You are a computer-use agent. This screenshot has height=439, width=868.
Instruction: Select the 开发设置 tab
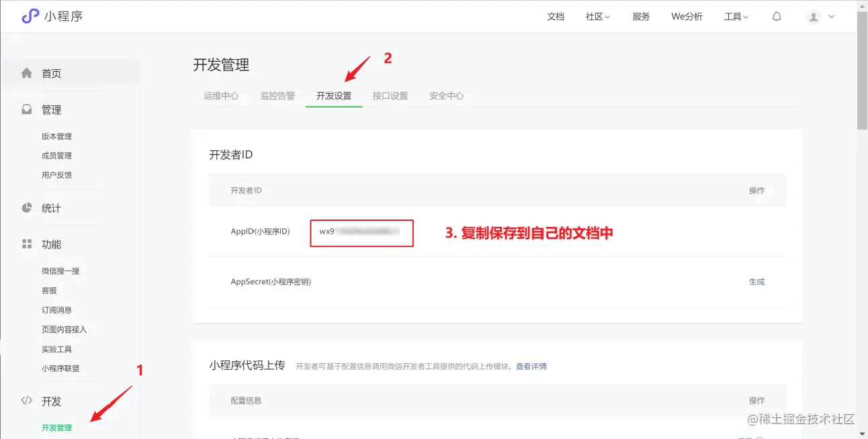(x=334, y=96)
